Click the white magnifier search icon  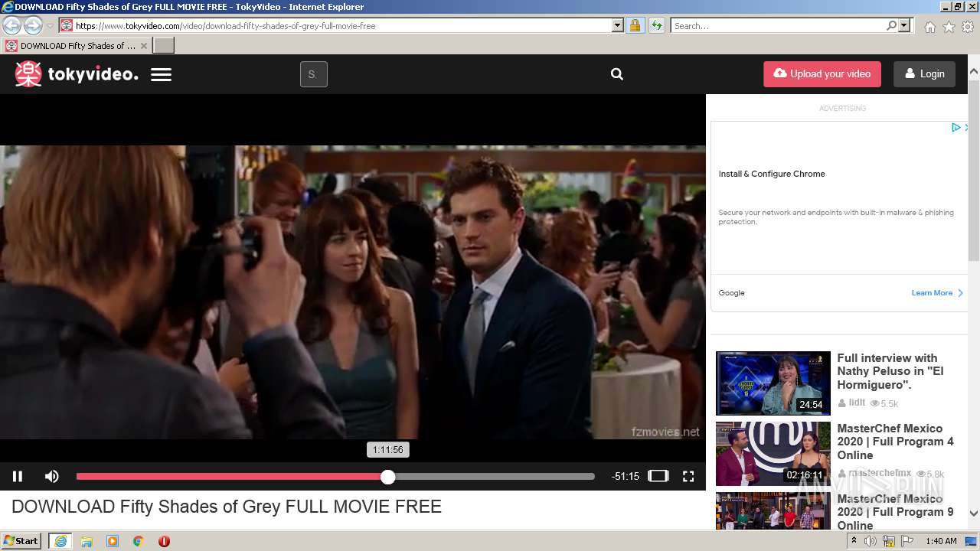pos(617,74)
